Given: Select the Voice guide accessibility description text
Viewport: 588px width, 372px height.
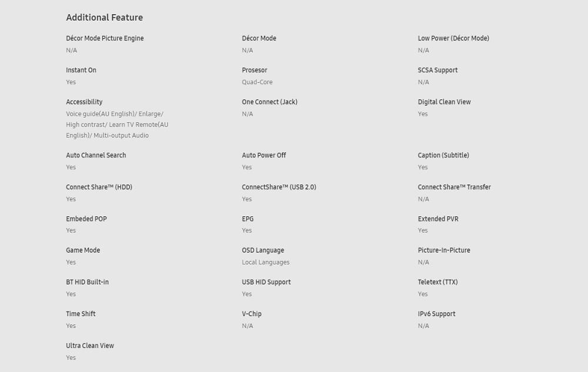Looking at the screenshot, I should pyautogui.click(x=117, y=125).
